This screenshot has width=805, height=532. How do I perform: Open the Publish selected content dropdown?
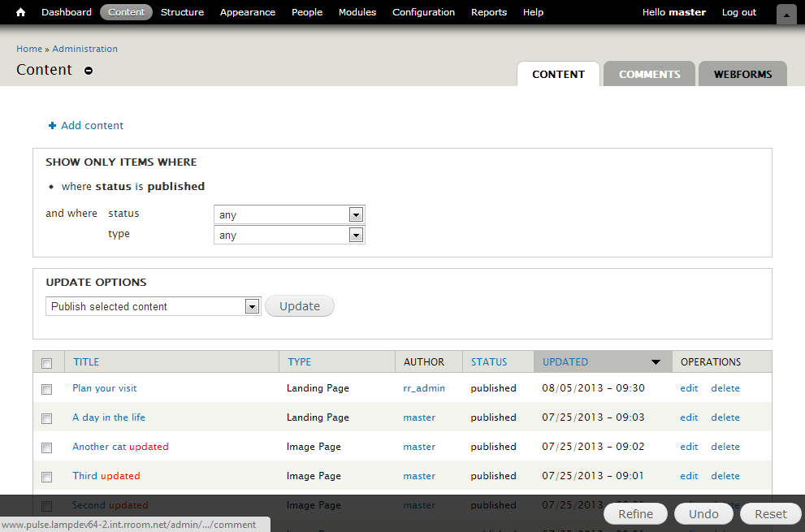[x=252, y=306]
